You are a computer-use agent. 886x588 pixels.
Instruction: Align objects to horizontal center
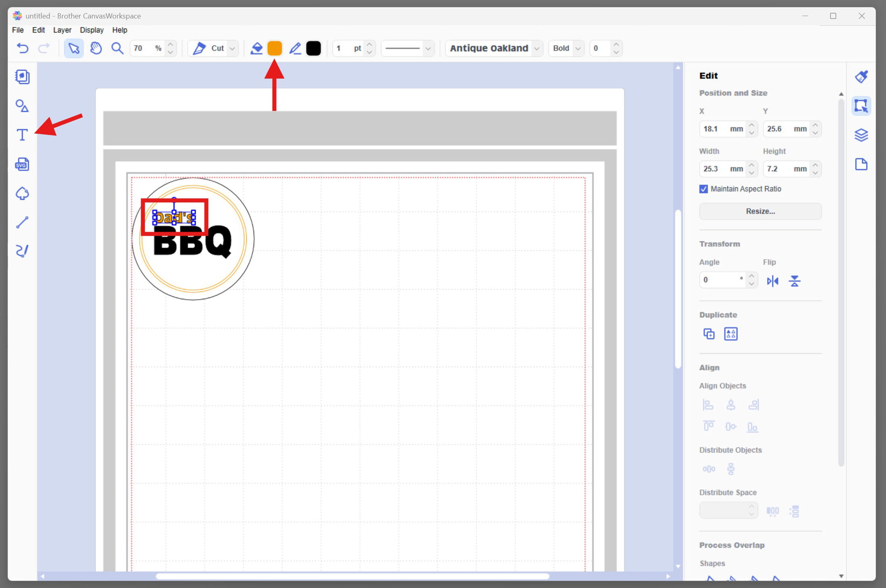click(730, 405)
